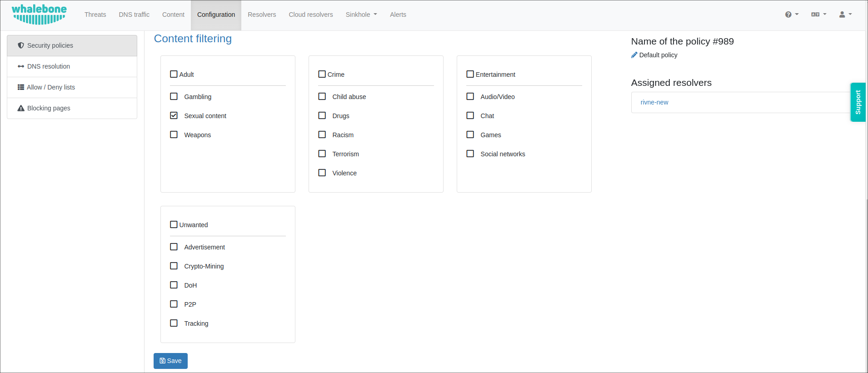
Task: Tick the Crypto-Mining checkbox
Action: (x=174, y=266)
